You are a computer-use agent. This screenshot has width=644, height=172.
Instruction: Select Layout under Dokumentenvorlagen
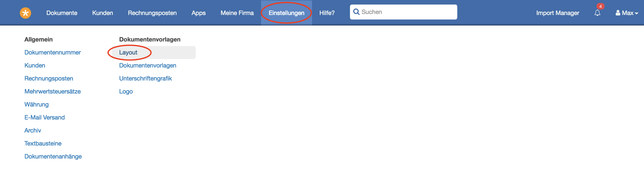click(x=128, y=52)
